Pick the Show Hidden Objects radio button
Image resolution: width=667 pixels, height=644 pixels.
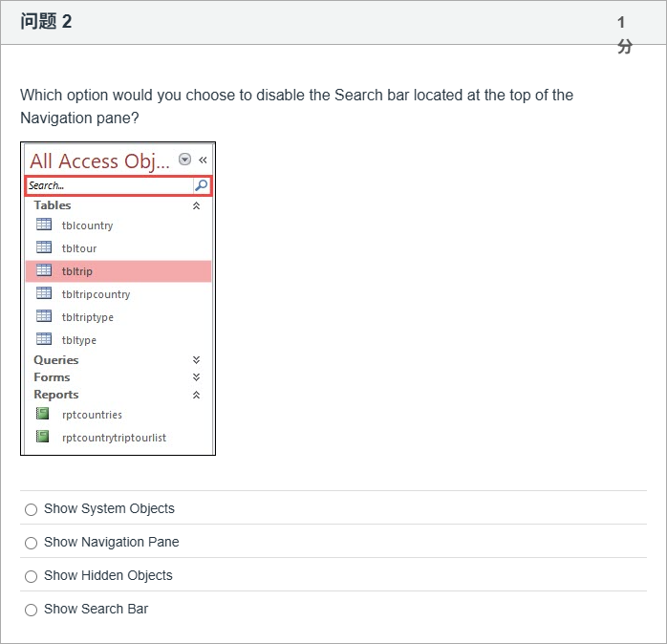coord(32,576)
